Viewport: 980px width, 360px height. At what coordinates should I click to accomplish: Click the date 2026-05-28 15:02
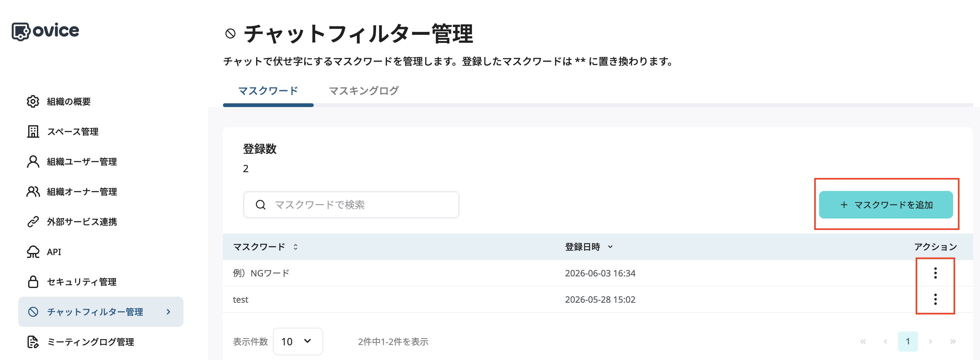tap(600, 299)
